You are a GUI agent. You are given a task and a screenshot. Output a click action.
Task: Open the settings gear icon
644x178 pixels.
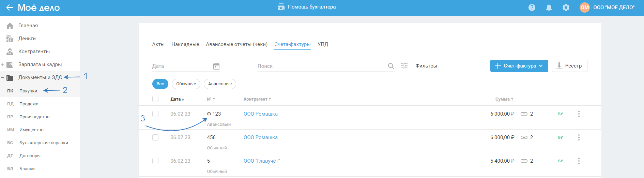click(x=566, y=8)
